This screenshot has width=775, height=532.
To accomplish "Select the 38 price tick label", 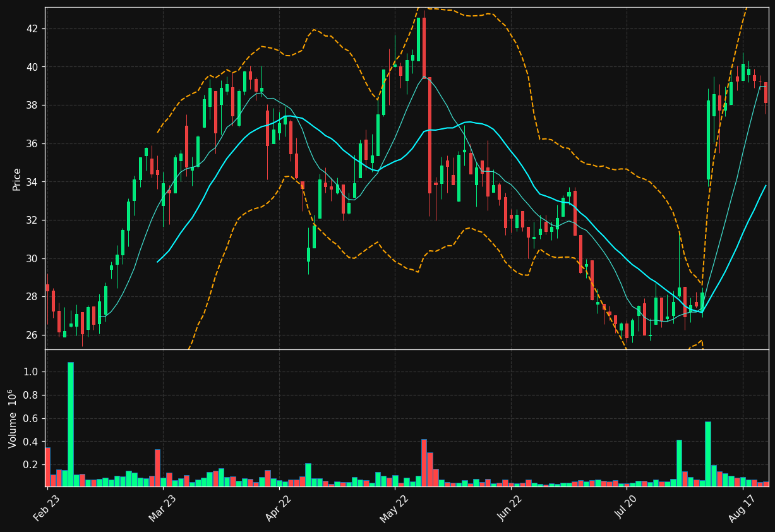I will (32, 106).
